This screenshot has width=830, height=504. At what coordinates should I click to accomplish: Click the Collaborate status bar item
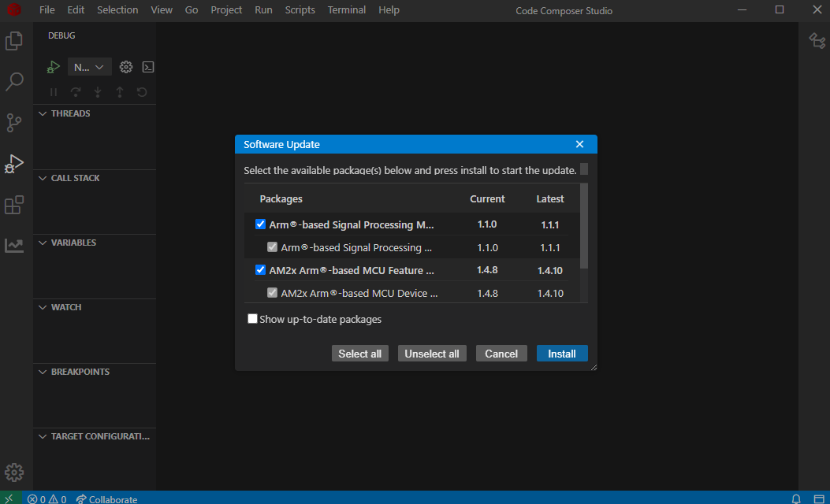[x=107, y=498]
